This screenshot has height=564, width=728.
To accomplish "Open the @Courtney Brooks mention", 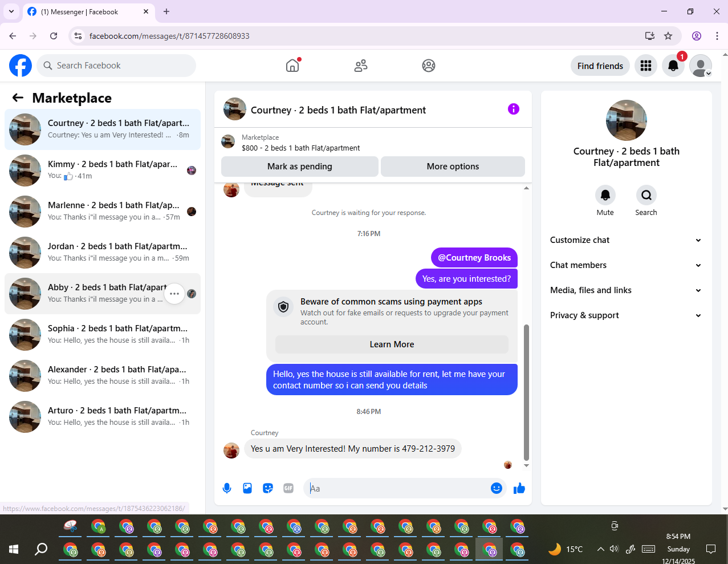I will point(474,258).
